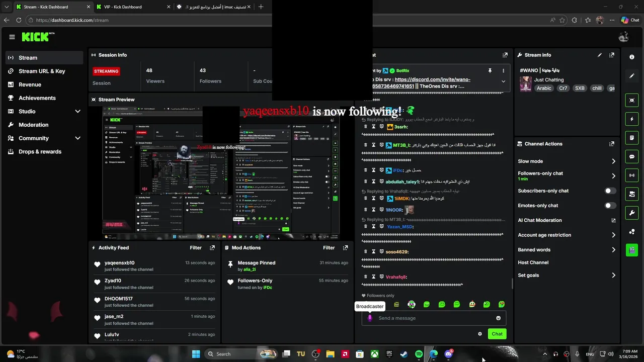Open Drops & rewards in the sidebar
This screenshot has width=644, height=362.
click(40, 152)
